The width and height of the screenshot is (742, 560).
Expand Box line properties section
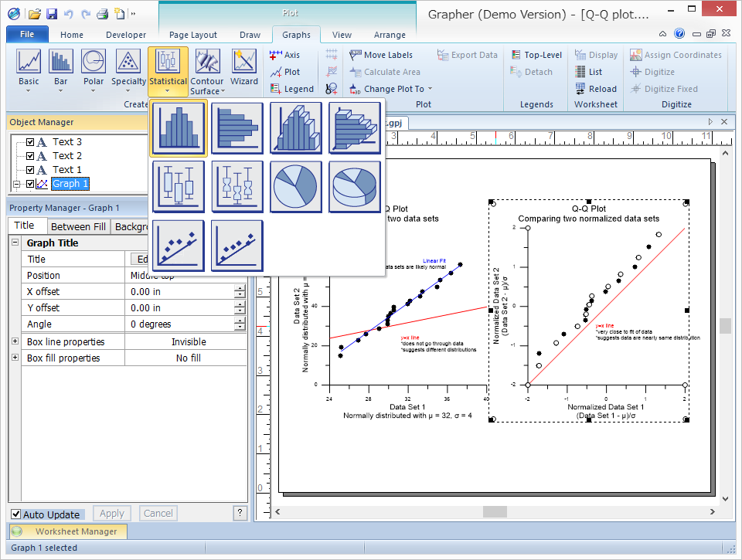pyautogui.click(x=15, y=341)
